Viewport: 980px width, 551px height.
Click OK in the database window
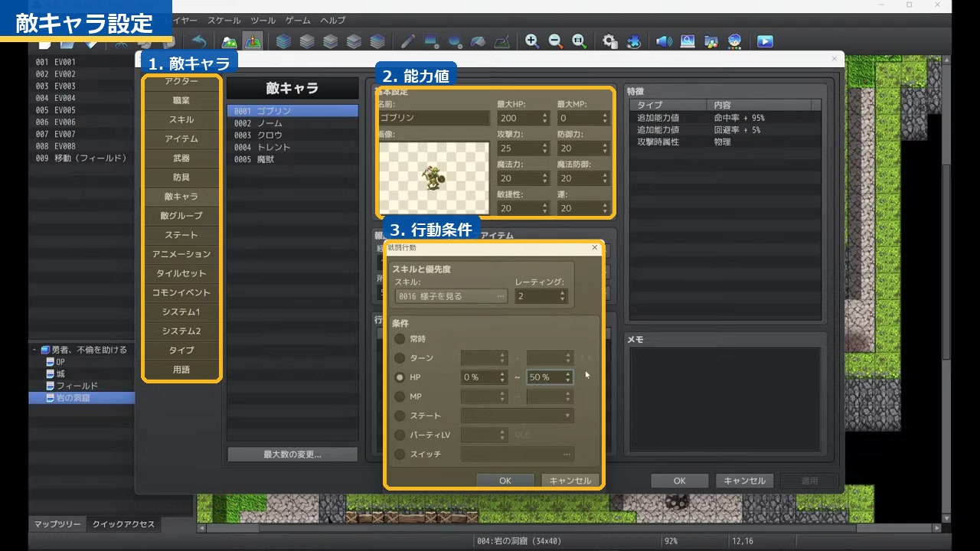[x=680, y=481]
